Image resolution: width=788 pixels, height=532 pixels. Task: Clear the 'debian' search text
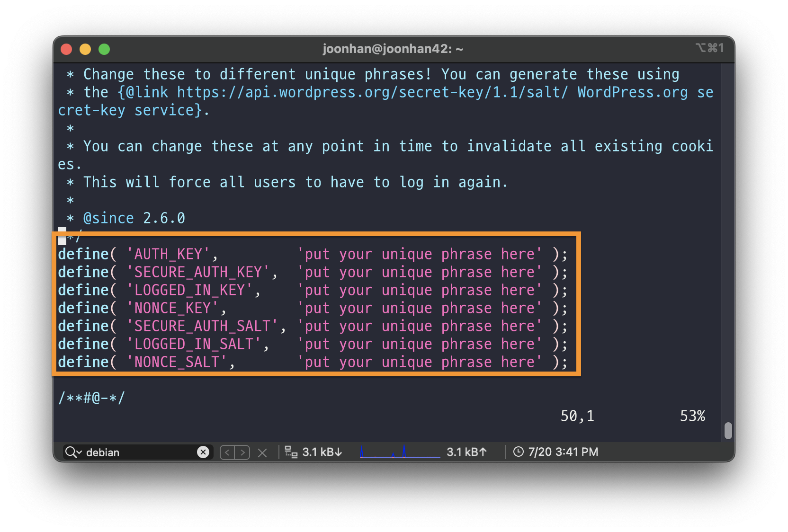tap(203, 452)
